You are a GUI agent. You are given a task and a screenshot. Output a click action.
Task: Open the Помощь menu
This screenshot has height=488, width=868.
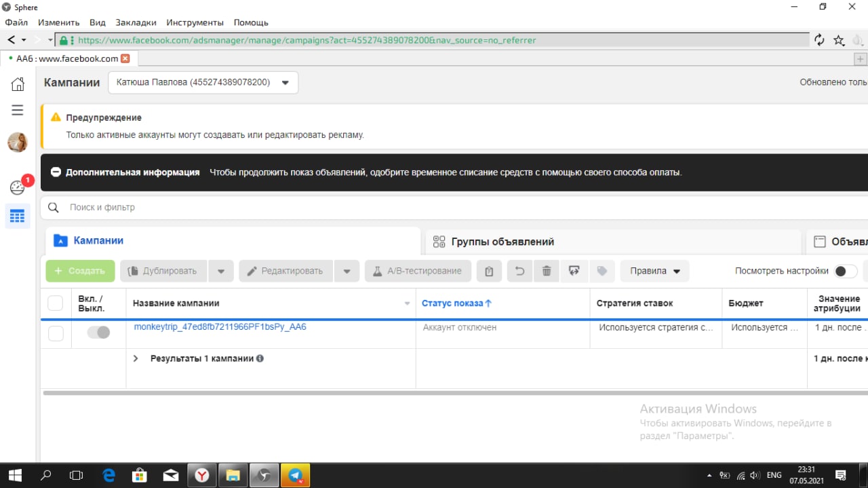pyautogui.click(x=251, y=22)
